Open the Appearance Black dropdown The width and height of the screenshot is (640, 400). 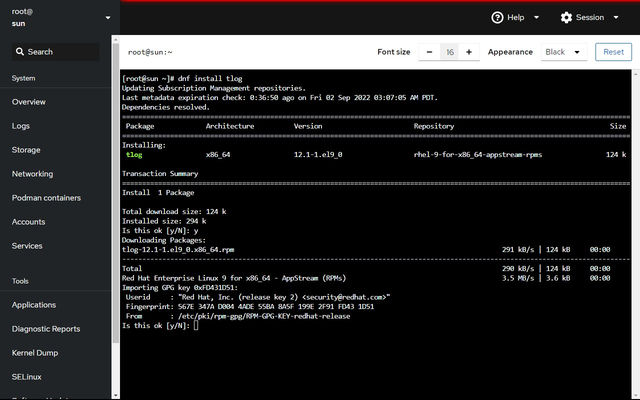[x=564, y=52]
